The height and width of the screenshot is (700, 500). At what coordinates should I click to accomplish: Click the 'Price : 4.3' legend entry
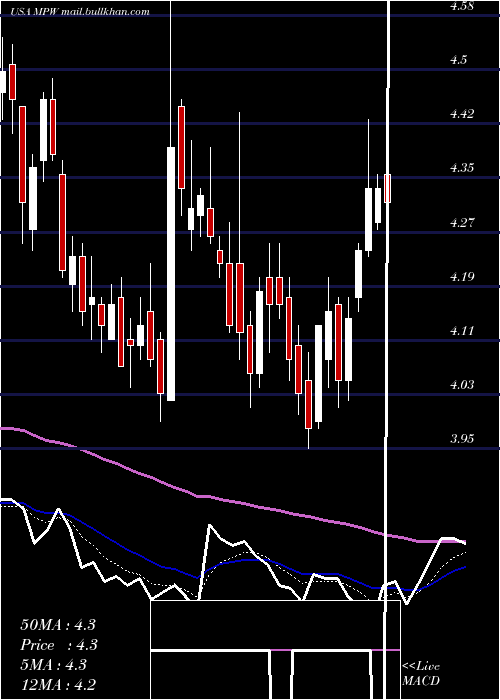pyautogui.click(x=59, y=645)
